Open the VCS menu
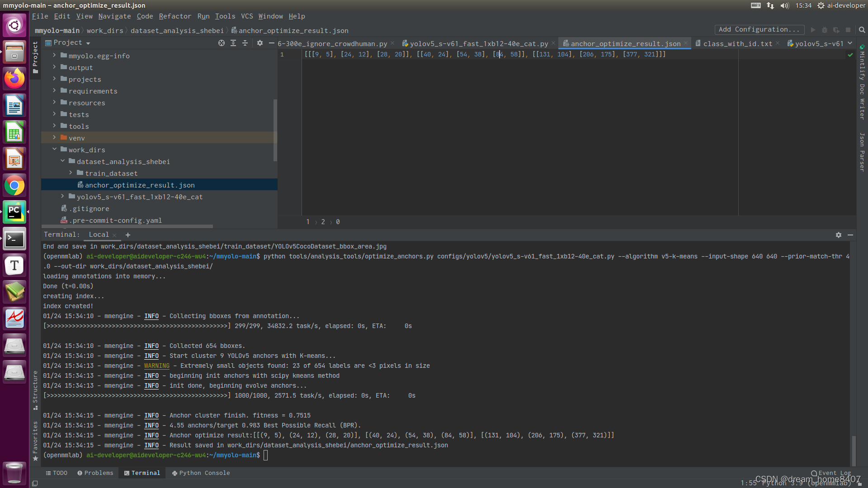Screen dimensions: 868x488 (247, 16)
